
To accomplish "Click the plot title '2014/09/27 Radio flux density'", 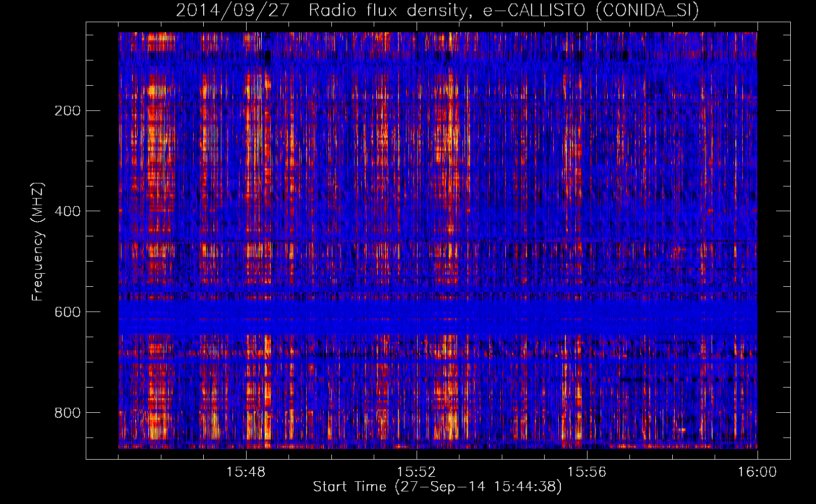I will (438, 11).
